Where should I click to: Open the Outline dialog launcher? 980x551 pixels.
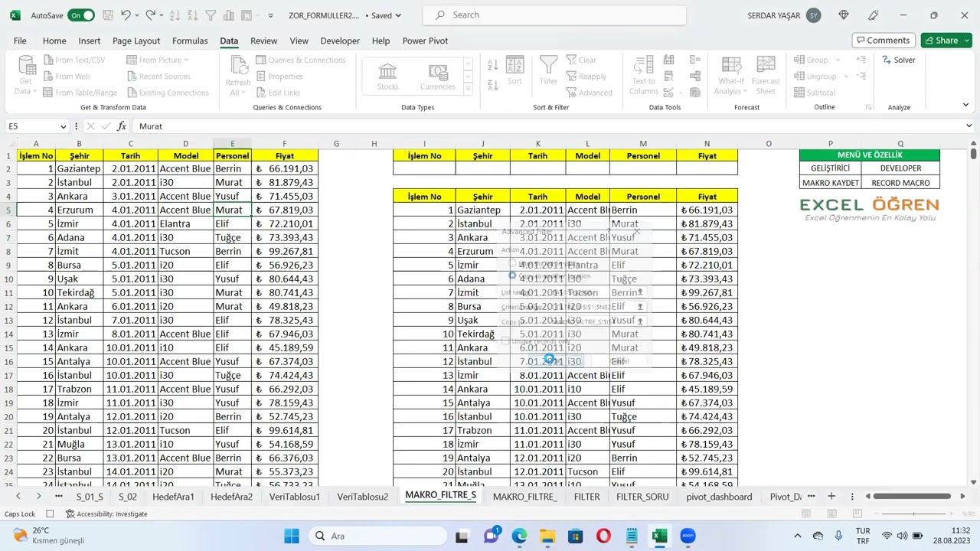868,107
